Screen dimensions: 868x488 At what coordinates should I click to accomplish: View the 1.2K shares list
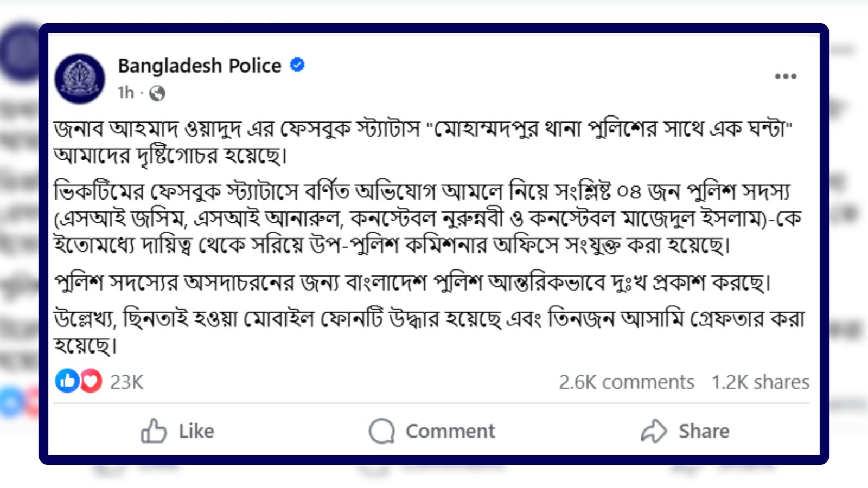(760, 382)
